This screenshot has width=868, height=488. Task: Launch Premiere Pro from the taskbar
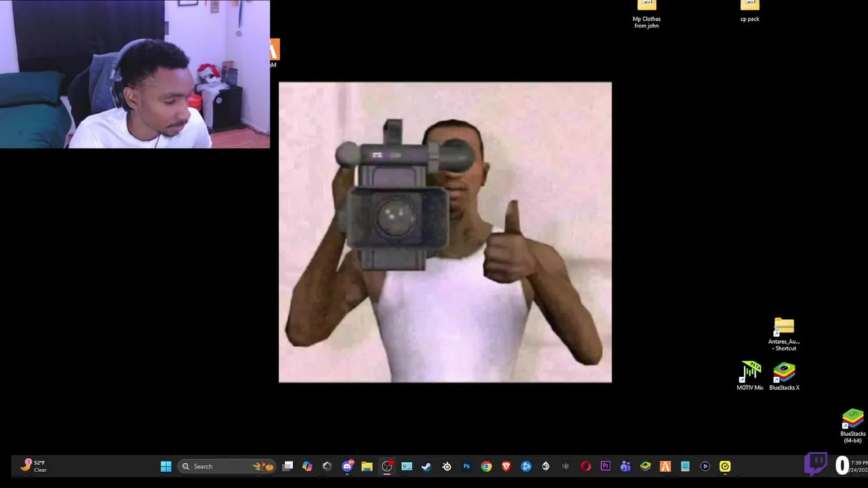coord(606,466)
